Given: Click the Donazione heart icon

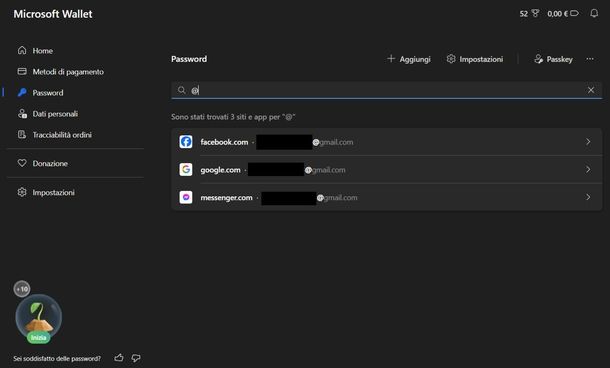Looking at the screenshot, I should click(x=22, y=163).
